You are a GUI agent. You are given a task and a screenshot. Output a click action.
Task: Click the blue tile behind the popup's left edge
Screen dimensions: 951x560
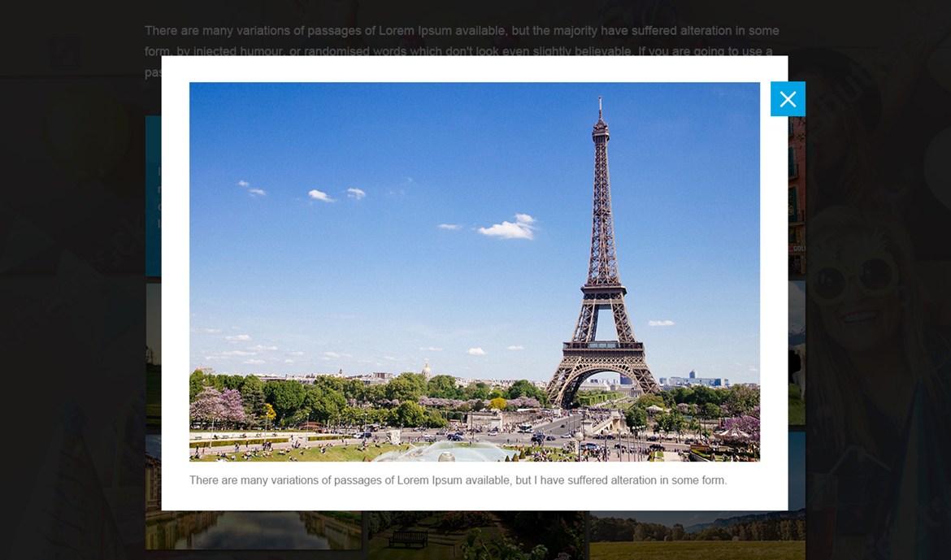[153, 195]
